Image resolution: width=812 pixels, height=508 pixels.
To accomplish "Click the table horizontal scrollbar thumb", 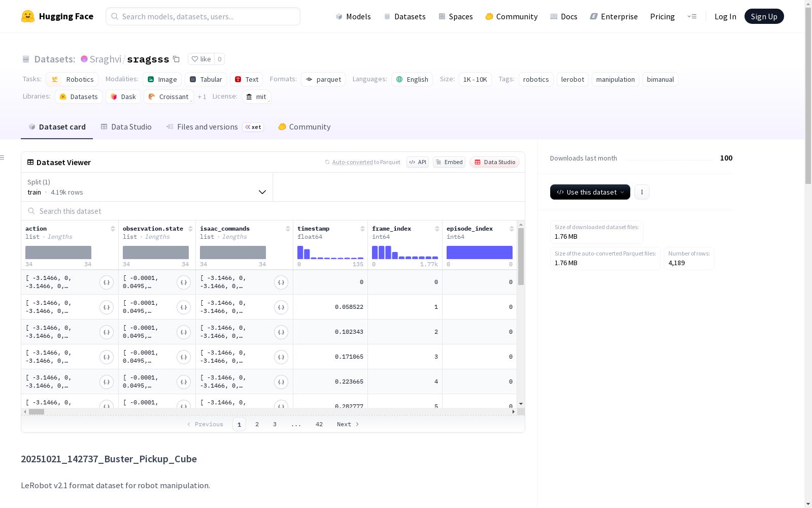I will point(37,411).
